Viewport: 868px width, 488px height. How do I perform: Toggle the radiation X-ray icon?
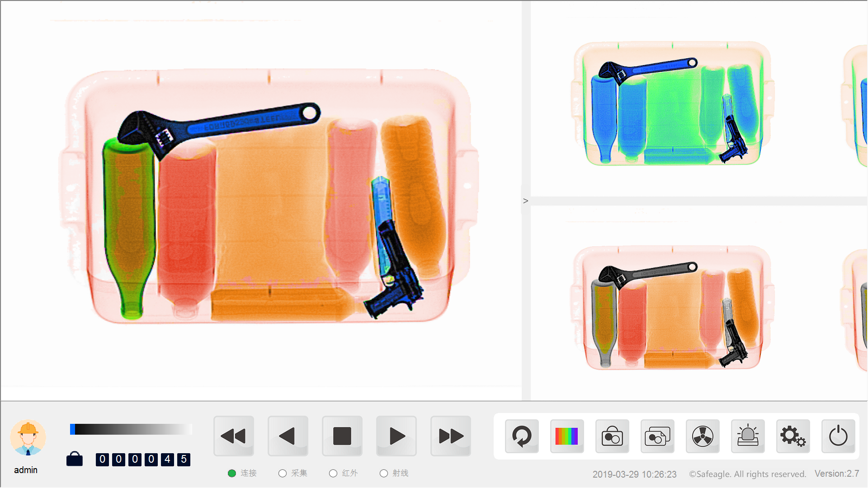703,436
